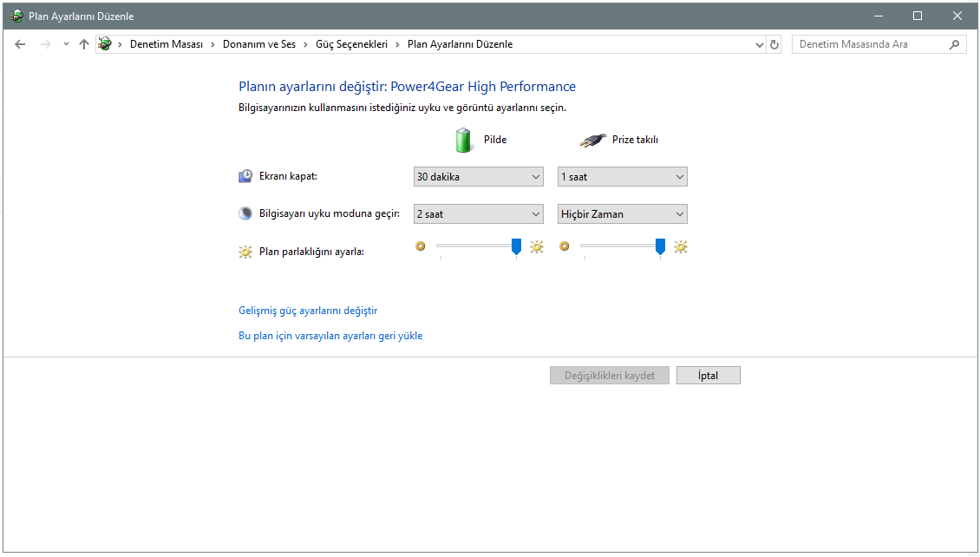Open the Donanım ve Ses breadcrumb
The height and width of the screenshot is (557, 980).
coord(259,44)
